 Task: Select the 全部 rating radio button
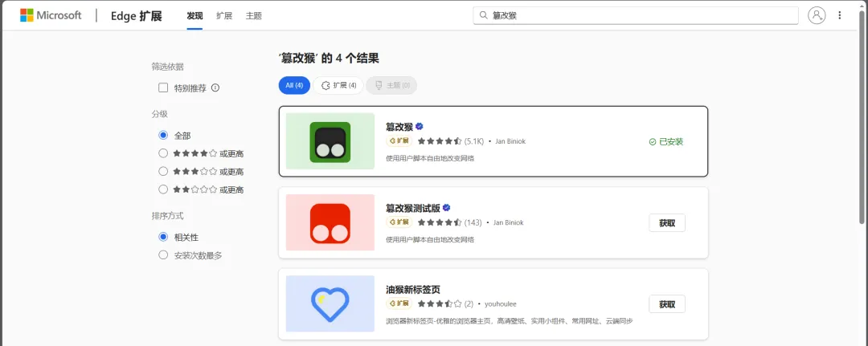click(x=163, y=136)
